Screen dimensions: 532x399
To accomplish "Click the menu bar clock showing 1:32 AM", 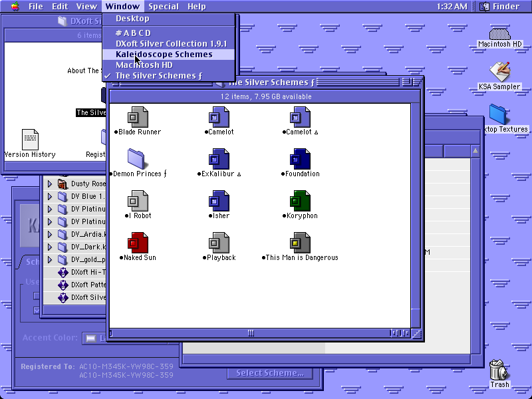I will point(452,6).
